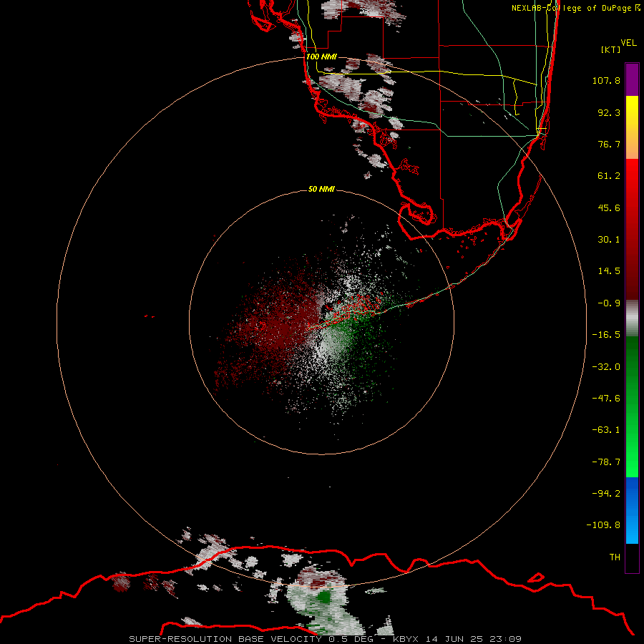Pick the gray near-zero segment of the scale
This screenshot has height=644, width=644.
(x=632, y=318)
